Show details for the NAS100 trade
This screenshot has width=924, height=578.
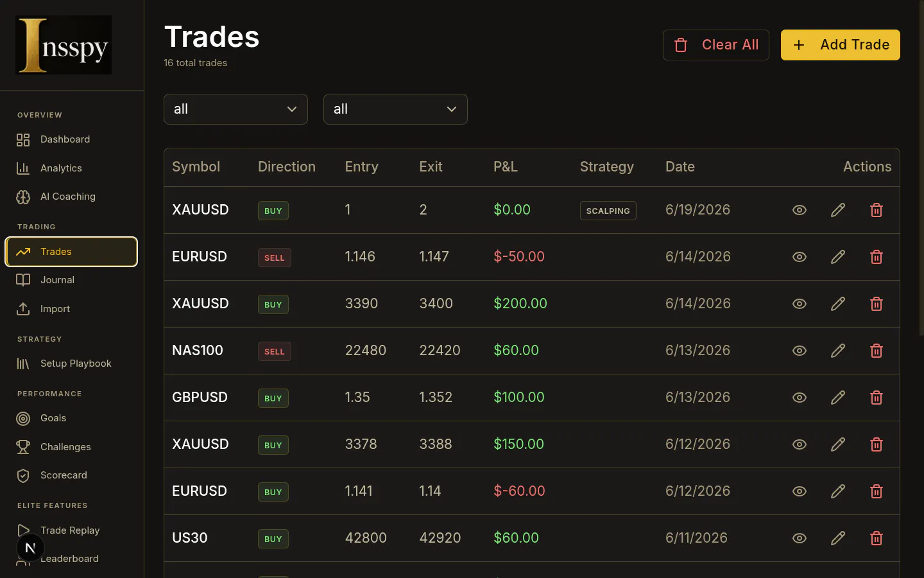click(800, 351)
